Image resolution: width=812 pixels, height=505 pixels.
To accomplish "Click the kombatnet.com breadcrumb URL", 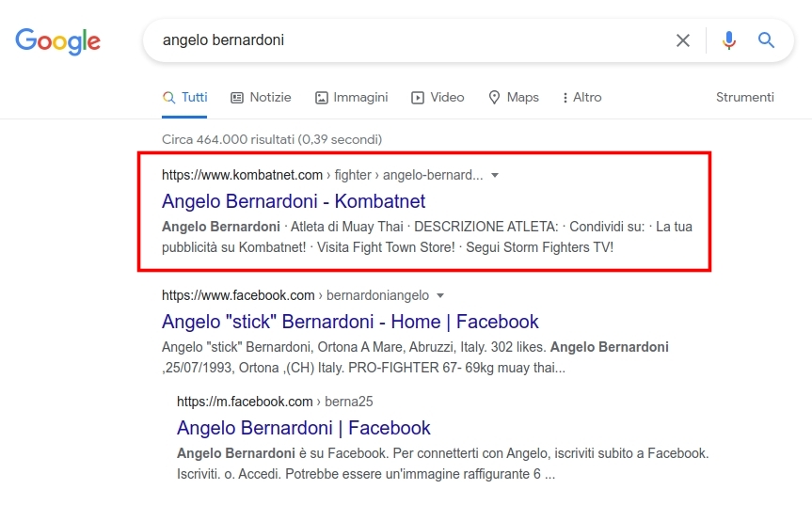I will click(x=322, y=176).
